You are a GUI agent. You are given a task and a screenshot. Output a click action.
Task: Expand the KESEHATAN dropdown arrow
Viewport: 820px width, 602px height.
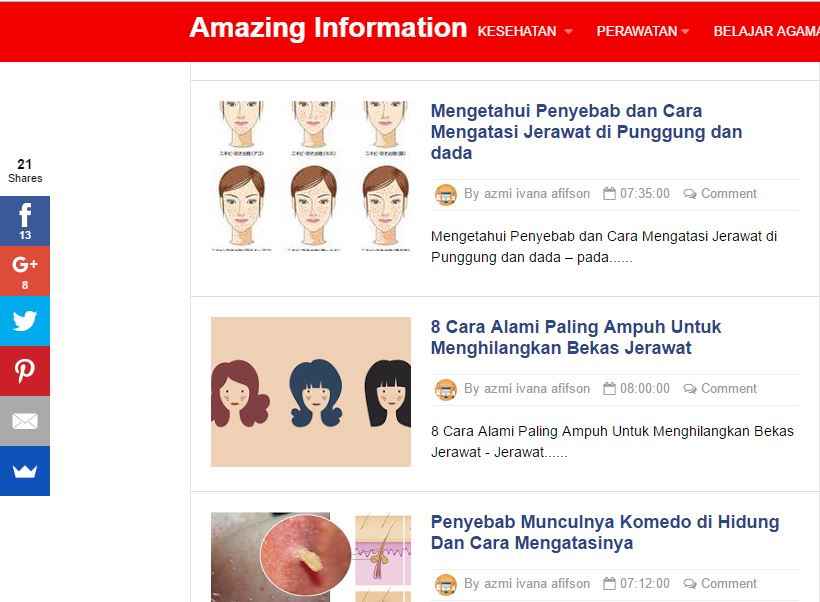coord(568,31)
